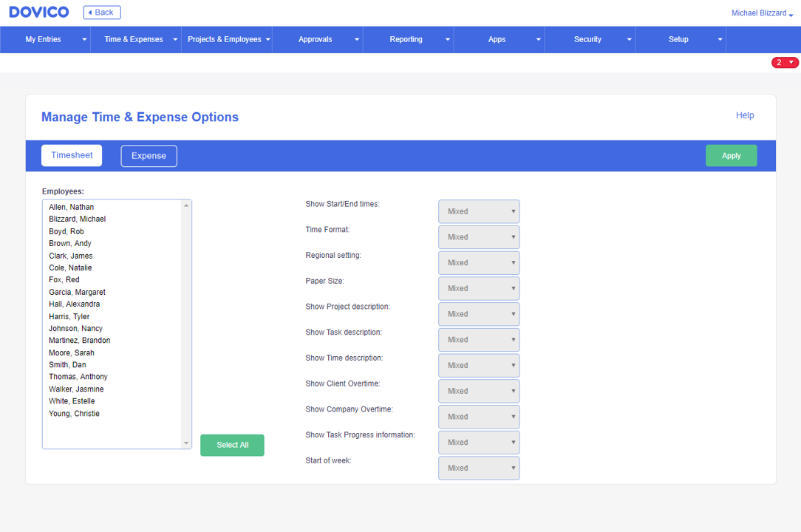Click the Select All button
The height and width of the screenshot is (532, 801).
tap(232, 445)
